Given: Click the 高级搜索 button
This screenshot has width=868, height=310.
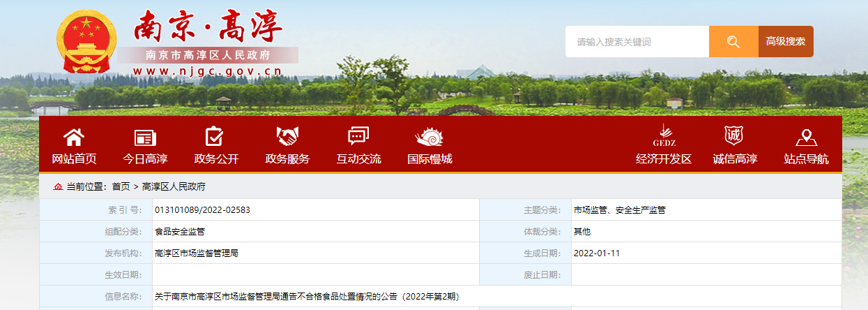Looking at the screenshot, I should coord(786,42).
